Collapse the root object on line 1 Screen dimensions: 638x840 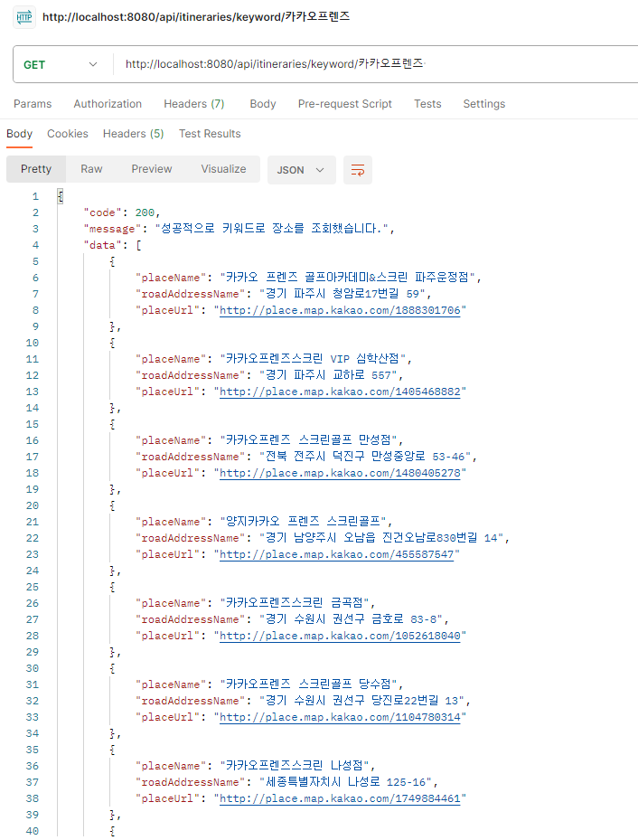(x=61, y=196)
